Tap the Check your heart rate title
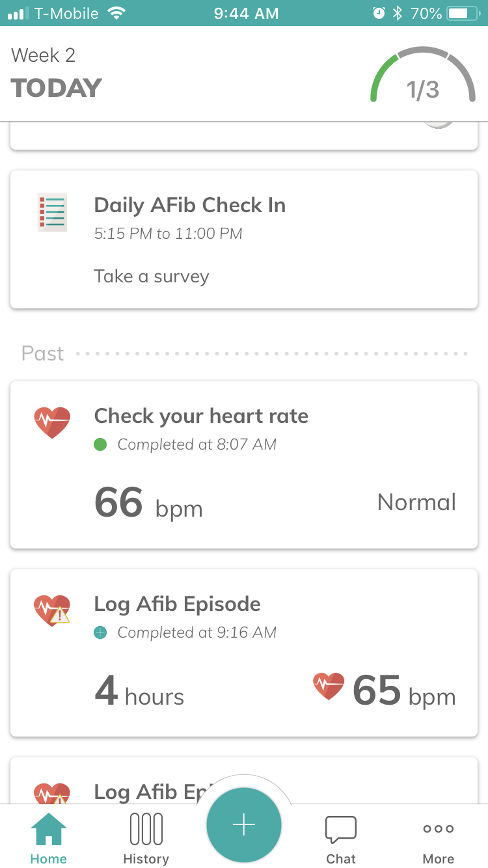Viewport: 488px width, 868px height. pos(201,416)
